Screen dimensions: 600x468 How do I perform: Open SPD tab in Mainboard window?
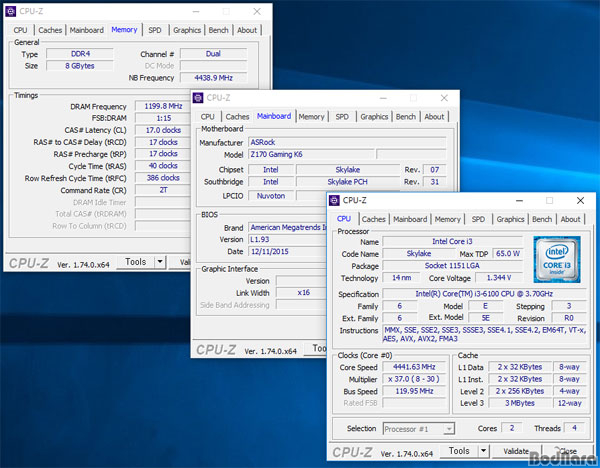342,117
